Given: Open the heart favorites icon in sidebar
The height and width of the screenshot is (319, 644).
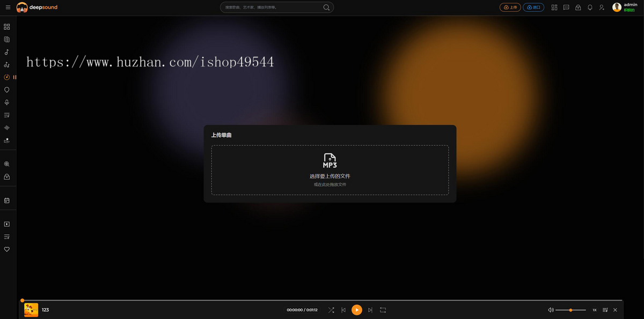Looking at the screenshot, I should (x=7, y=249).
